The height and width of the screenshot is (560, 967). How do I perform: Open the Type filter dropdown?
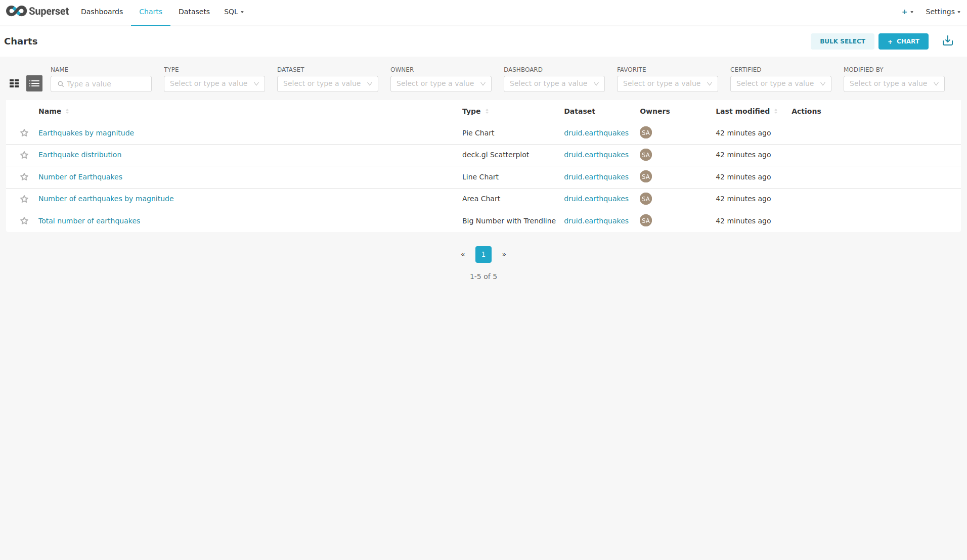214,84
